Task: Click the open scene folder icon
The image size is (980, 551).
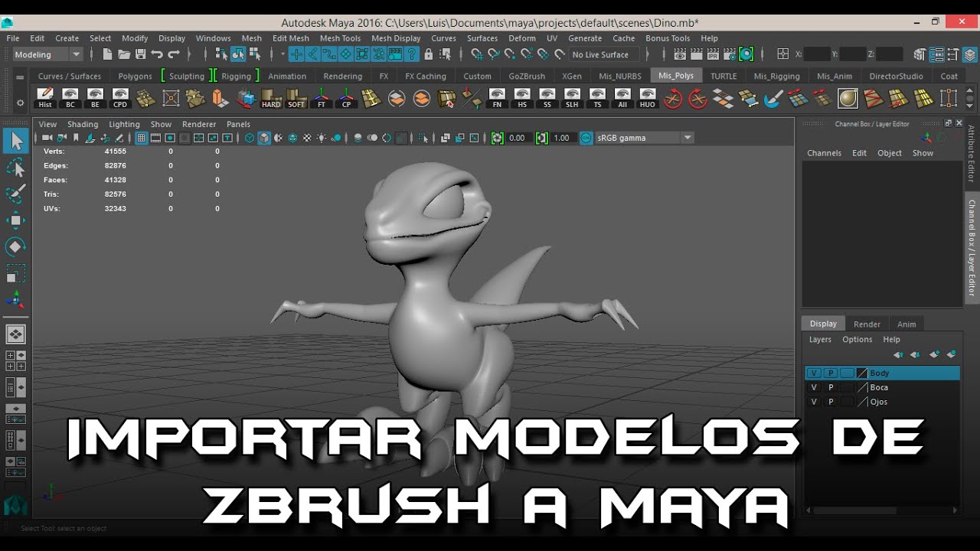Action: tap(123, 54)
